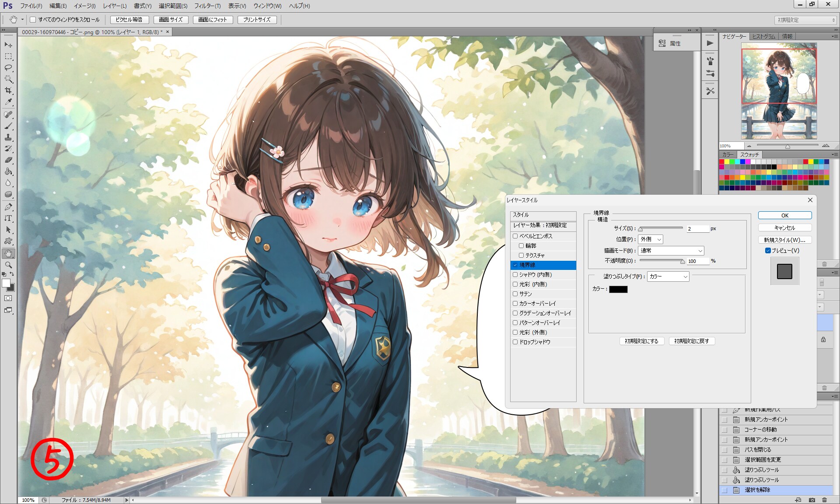
Task: Select the Crop tool
Action: [8, 91]
